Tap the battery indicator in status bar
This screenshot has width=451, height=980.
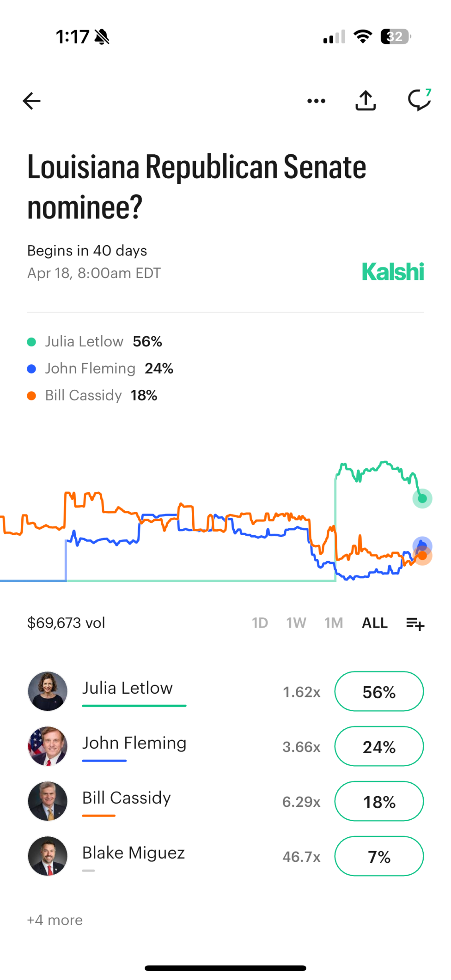point(395,36)
